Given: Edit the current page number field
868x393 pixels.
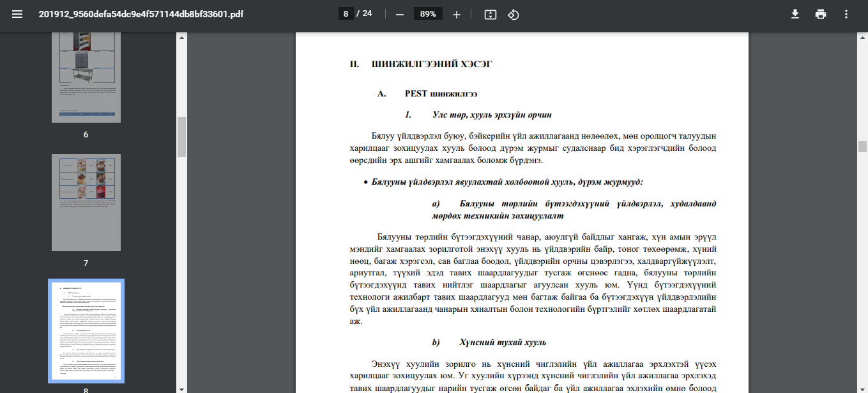Looking at the screenshot, I should click(x=346, y=14).
